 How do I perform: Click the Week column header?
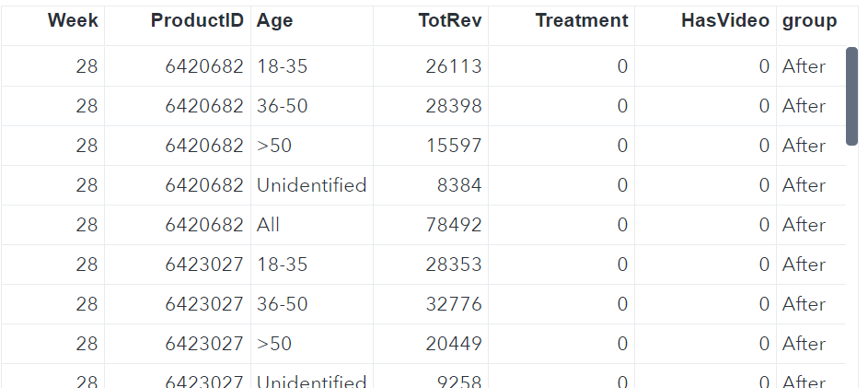tap(73, 21)
